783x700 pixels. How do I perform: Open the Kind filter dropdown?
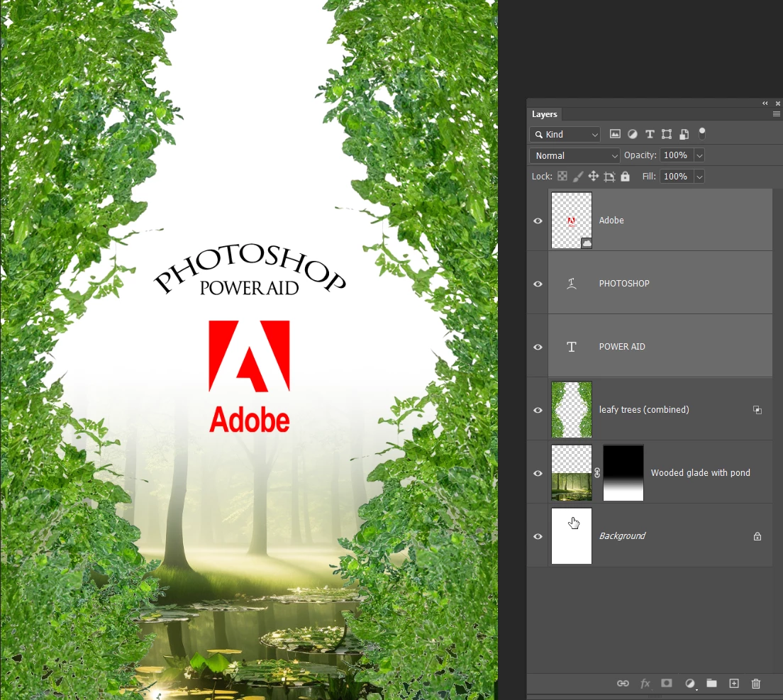point(565,134)
